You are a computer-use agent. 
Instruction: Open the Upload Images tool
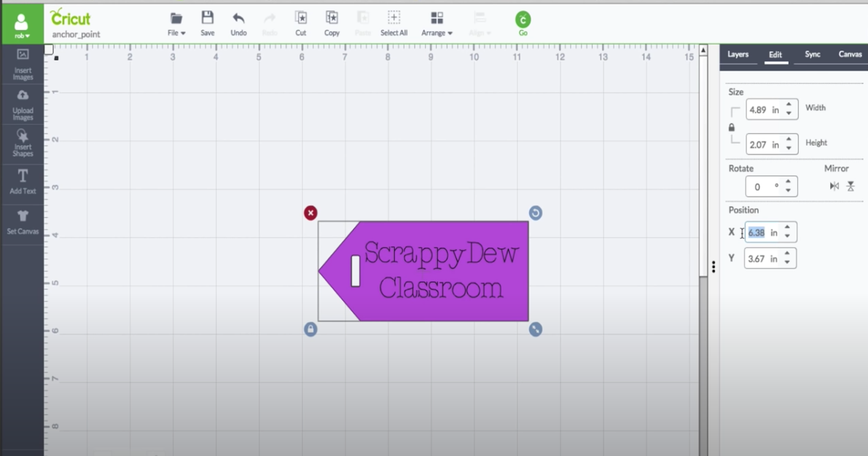[x=23, y=105]
